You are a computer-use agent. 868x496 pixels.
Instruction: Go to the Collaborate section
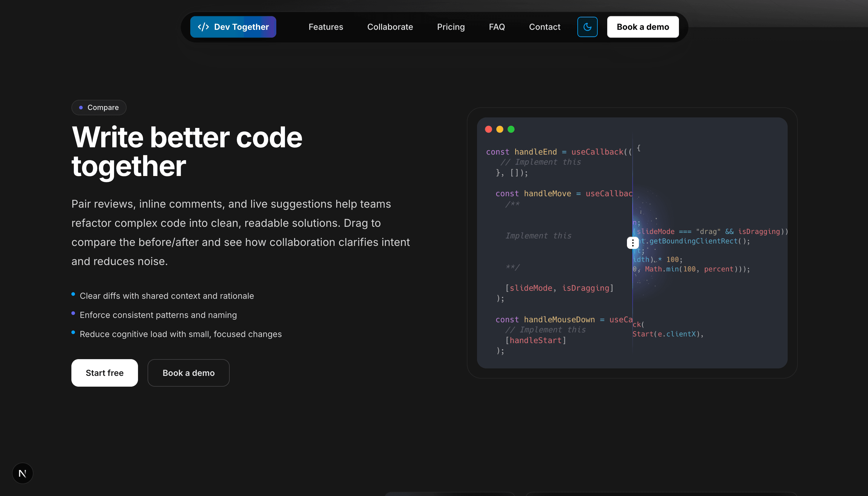(x=390, y=27)
